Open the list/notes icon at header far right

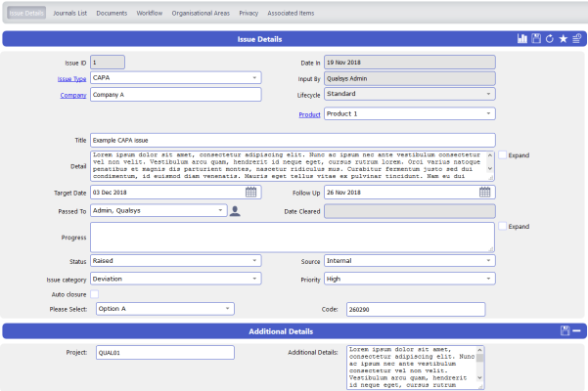coord(577,38)
